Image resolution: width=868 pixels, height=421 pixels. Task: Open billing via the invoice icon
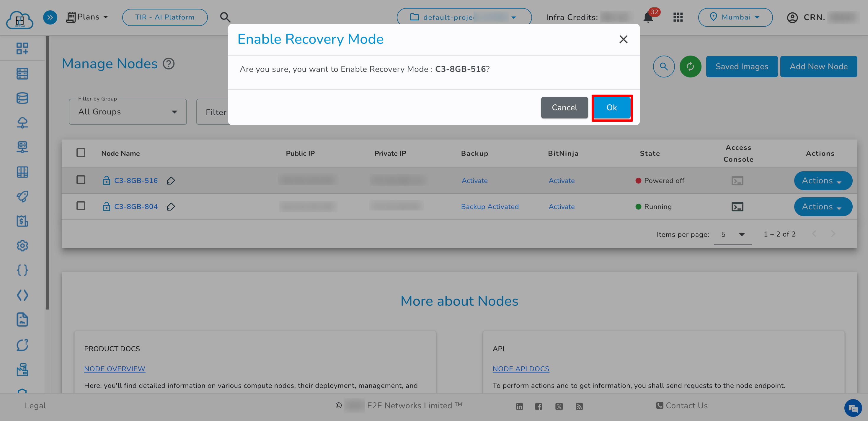point(22,221)
